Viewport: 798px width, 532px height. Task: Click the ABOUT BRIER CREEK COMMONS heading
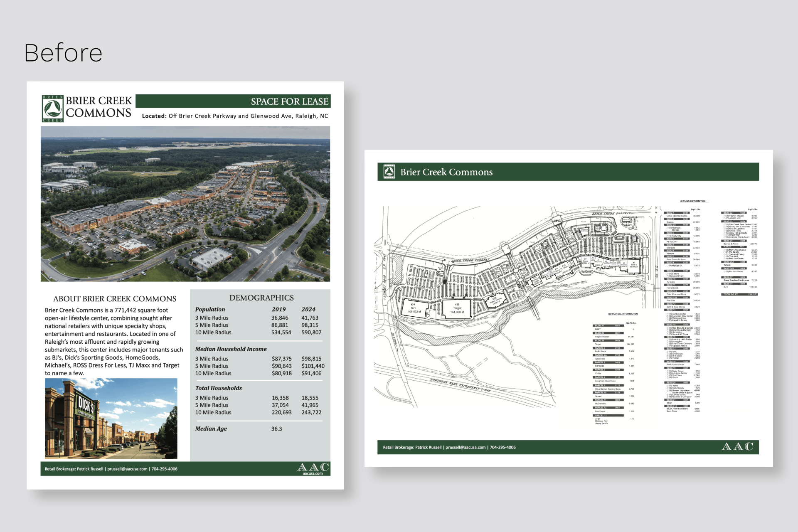pyautogui.click(x=115, y=298)
